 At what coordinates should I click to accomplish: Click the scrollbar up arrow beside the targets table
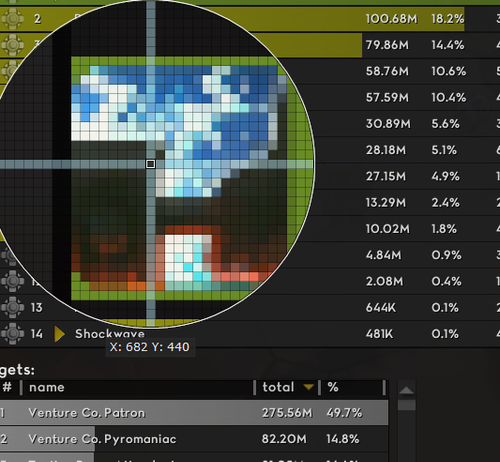coord(406,390)
